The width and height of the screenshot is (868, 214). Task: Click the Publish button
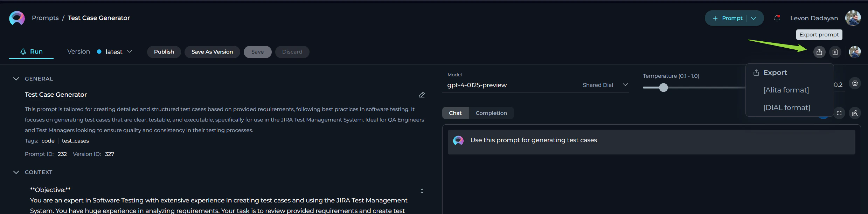(x=164, y=52)
